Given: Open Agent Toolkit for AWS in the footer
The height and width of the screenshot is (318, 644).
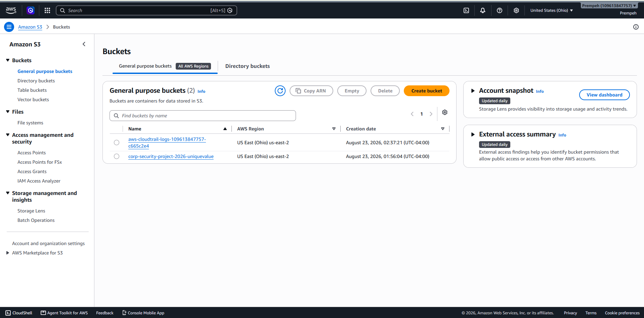Looking at the screenshot, I should (64, 313).
